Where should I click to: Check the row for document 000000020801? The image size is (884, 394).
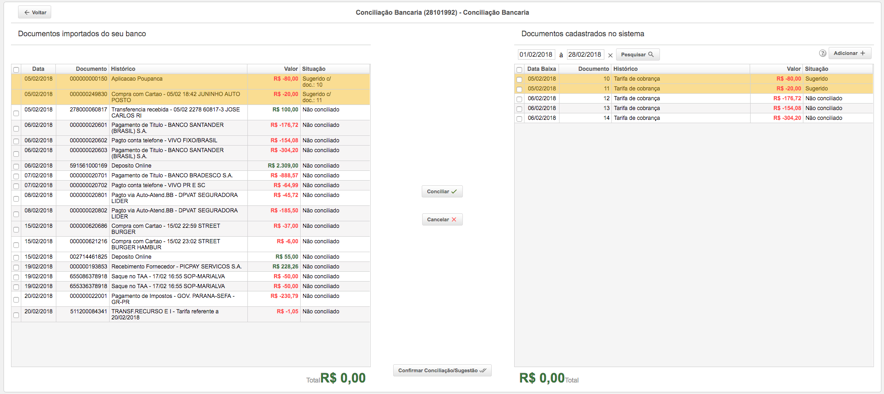pos(16,198)
